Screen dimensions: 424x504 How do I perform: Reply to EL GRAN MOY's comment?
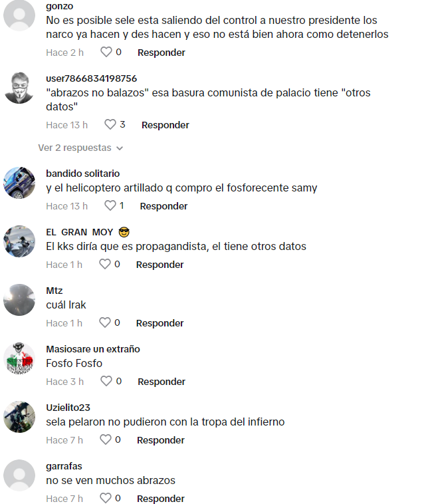pyautogui.click(x=159, y=265)
